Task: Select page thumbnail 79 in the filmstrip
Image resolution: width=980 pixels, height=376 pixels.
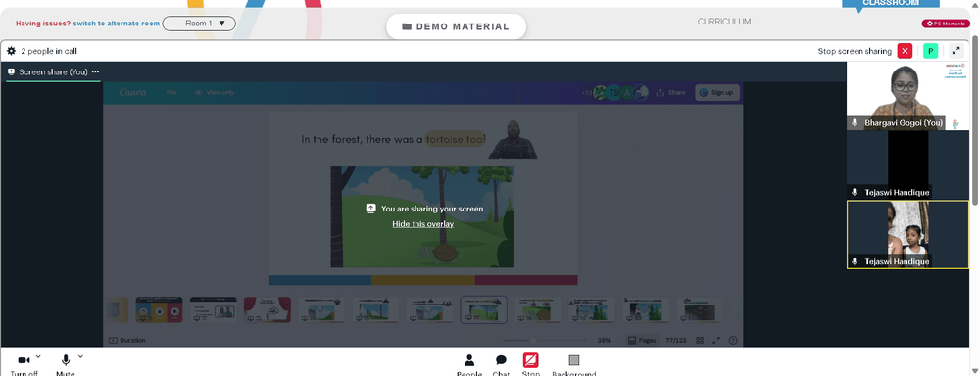Action: (591, 309)
